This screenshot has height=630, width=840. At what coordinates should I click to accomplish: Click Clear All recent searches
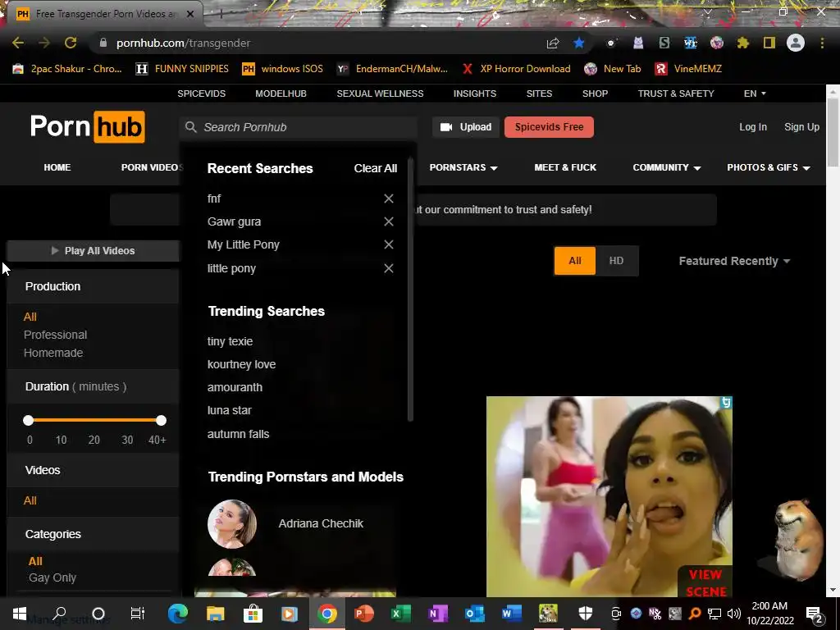pyautogui.click(x=376, y=168)
